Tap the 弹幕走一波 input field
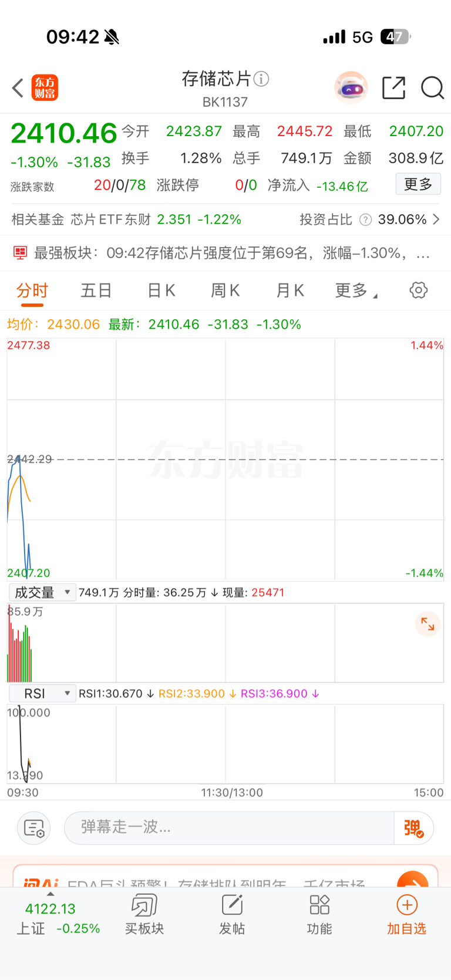The height and width of the screenshot is (980, 451). coord(229,828)
